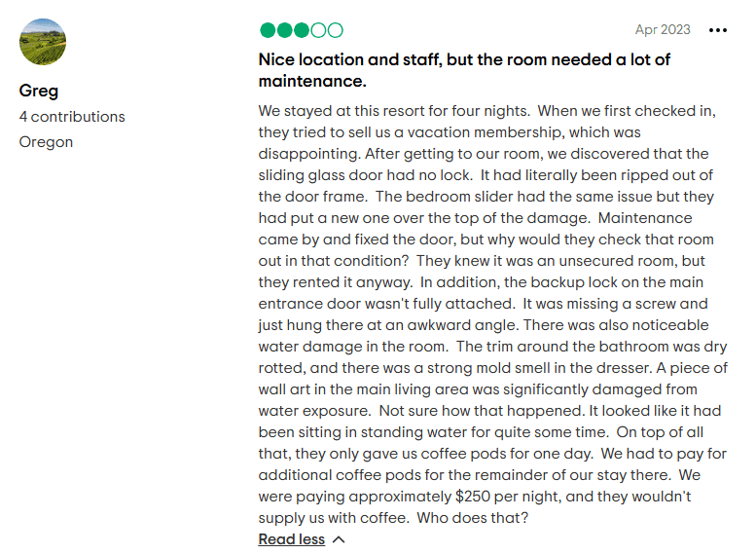Open Greg's profile avatar picture
Image resolution: width=756 pixels, height=554 pixels.
43,42
